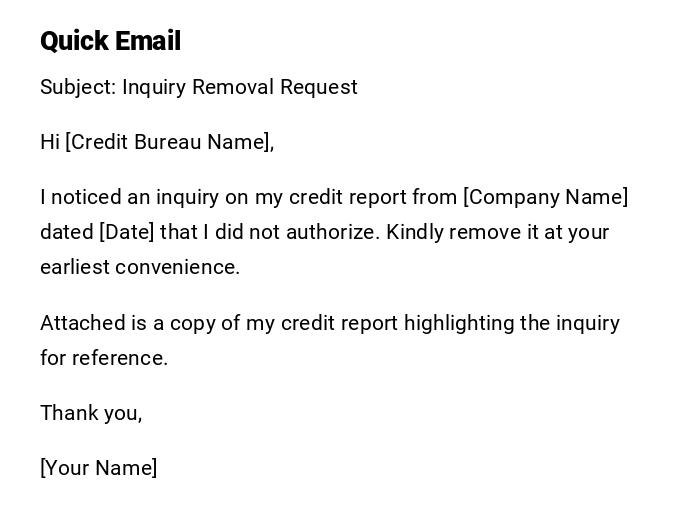
Task: Click the "Thank you," closing line
Action: [91, 413]
